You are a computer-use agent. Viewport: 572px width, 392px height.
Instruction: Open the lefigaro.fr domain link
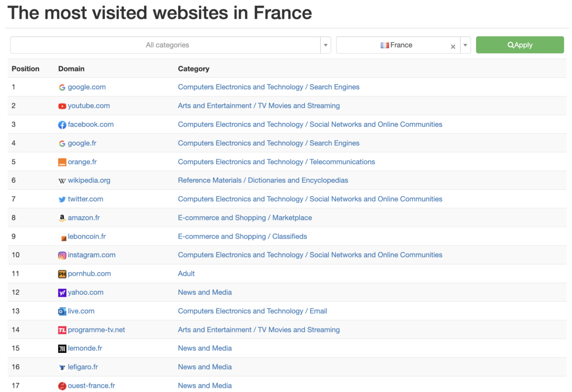[83, 367]
